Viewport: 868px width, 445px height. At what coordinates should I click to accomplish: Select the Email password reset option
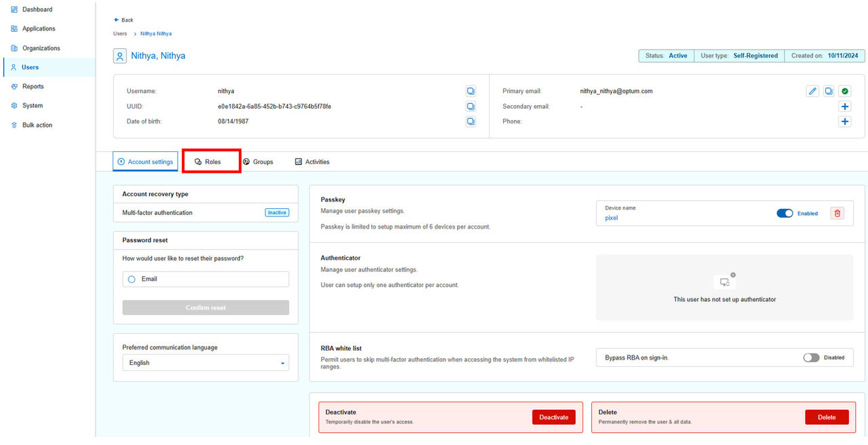[205, 279]
